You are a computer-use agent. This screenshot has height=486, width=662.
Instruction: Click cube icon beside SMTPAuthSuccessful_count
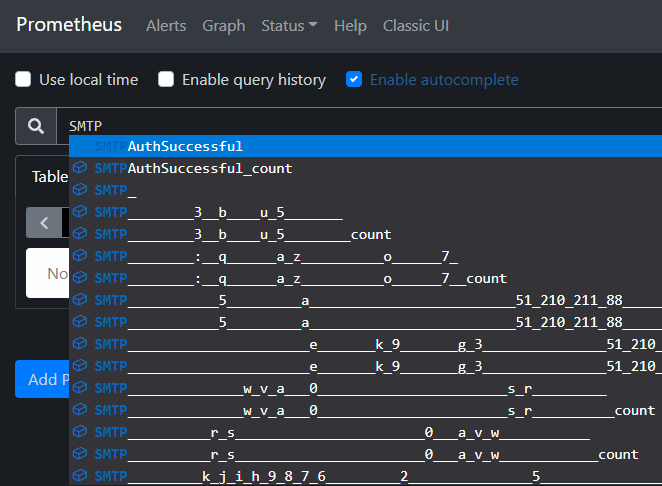tap(80, 168)
